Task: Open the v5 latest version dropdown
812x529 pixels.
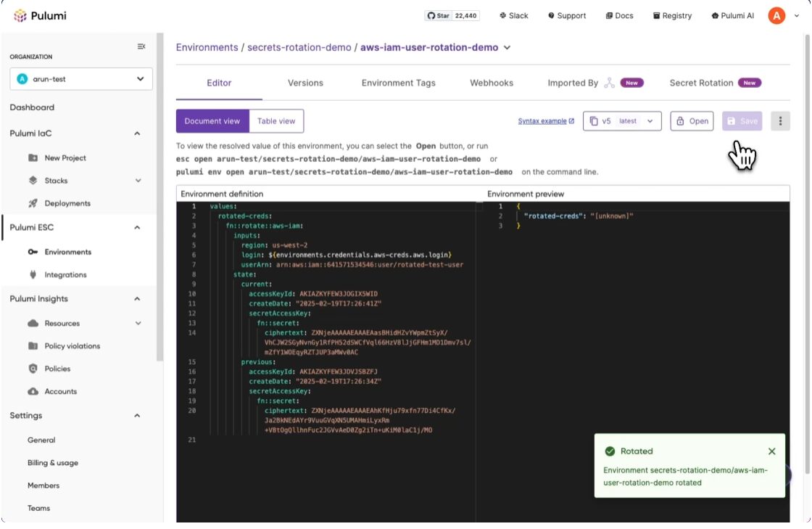Action: [x=622, y=120]
